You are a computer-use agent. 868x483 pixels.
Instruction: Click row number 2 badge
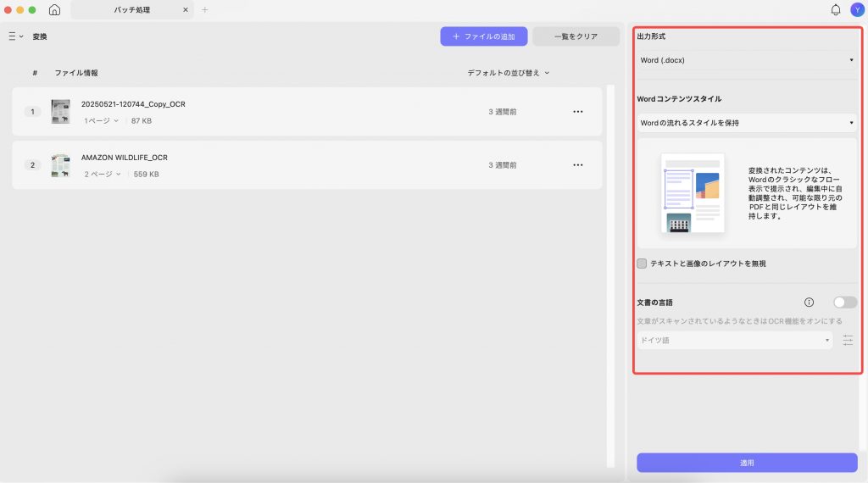point(32,165)
